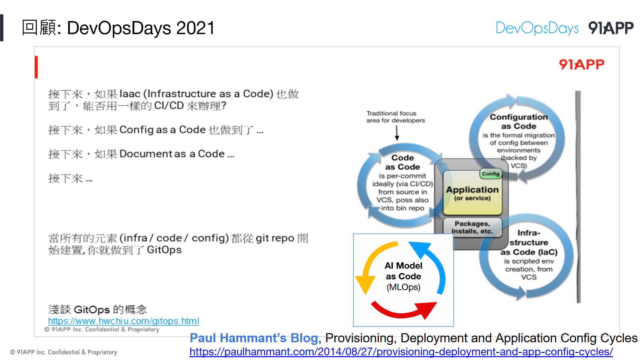The height and width of the screenshot is (362, 644).
Task: Click the 91APP Confidential footer text
Action: 64,352
